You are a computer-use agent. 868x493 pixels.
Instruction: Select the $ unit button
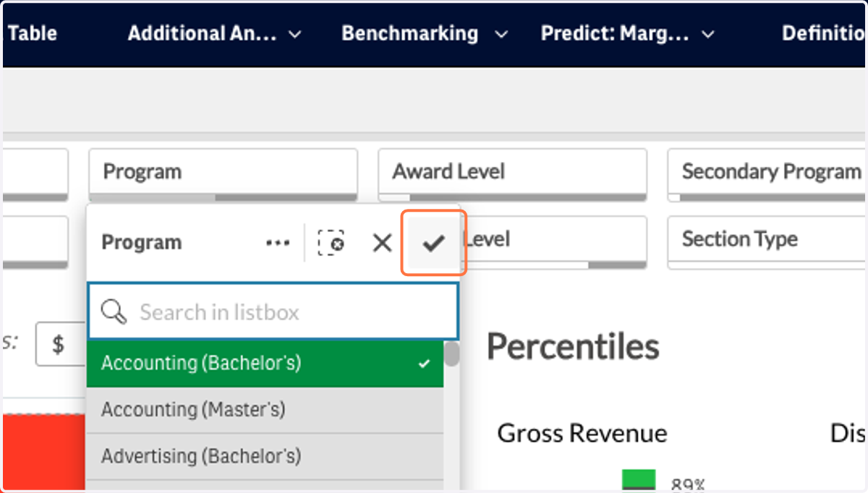pyautogui.click(x=61, y=345)
